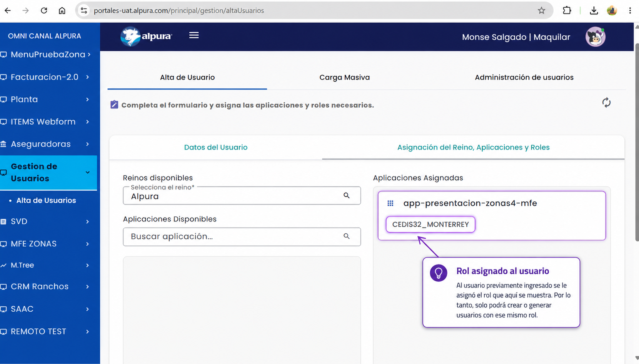Go back using the browser back arrow
The height and width of the screenshot is (364, 639).
(x=8, y=10)
